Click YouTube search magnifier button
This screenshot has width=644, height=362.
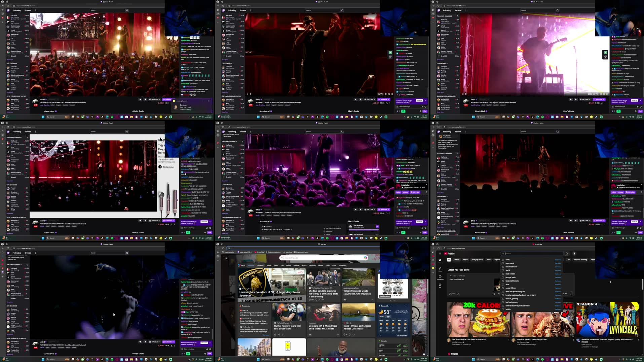[x=567, y=254]
